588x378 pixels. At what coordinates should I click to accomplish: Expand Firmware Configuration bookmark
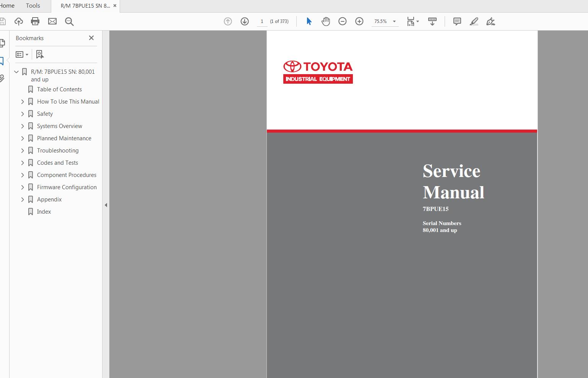coord(23,187)
